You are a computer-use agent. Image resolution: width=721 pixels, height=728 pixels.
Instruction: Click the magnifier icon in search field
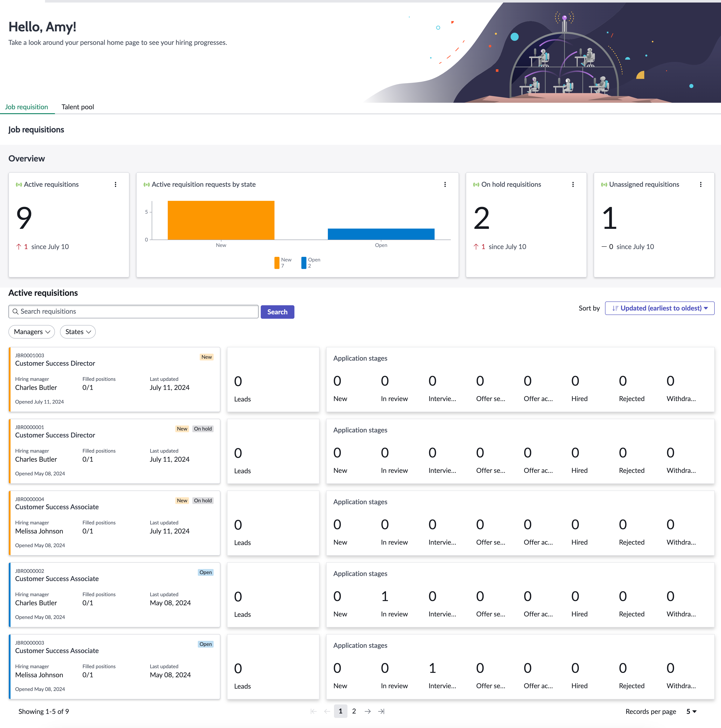15,312
